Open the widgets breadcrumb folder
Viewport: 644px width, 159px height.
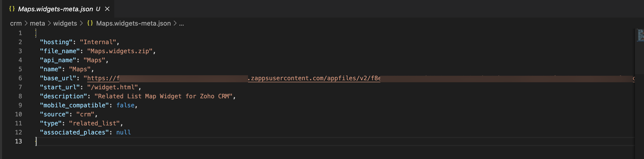pos(65,23)
